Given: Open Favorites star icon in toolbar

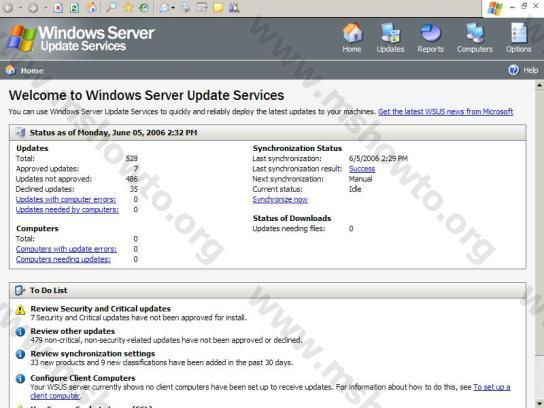Looking at the screenshot, I should 127,7.
